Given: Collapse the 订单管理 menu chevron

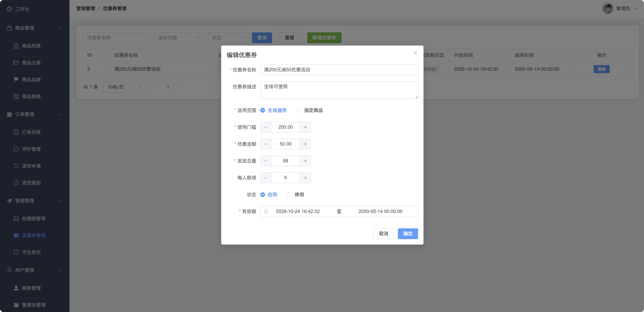Looking at the screenshot, I should 61,114.
